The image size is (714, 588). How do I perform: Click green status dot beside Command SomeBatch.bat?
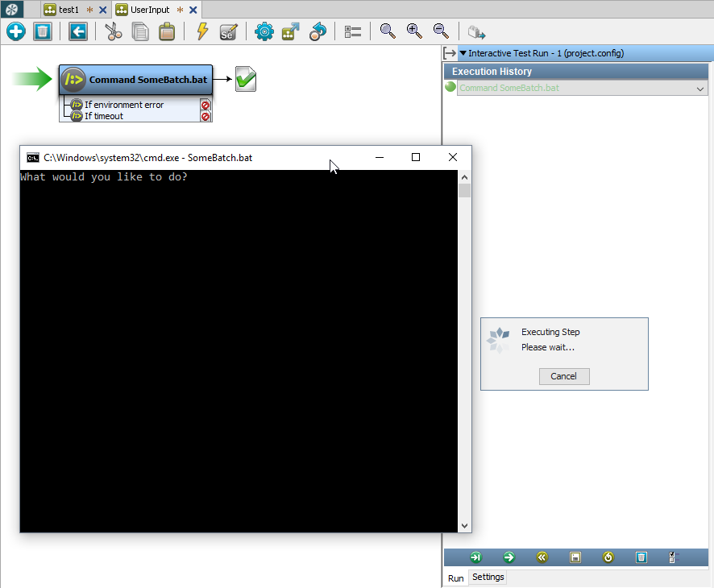pos(450,86)
